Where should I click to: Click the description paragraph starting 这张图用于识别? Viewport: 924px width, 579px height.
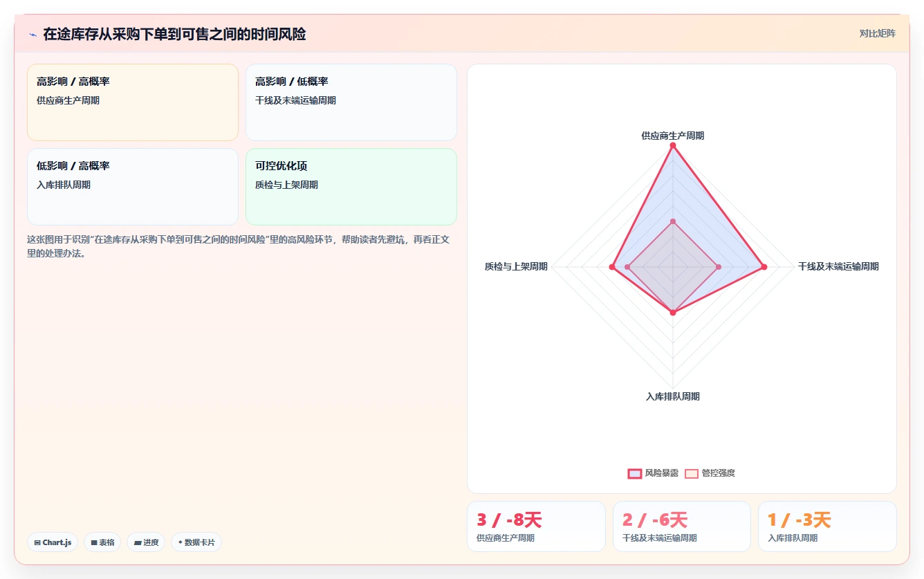pos(239,246)
